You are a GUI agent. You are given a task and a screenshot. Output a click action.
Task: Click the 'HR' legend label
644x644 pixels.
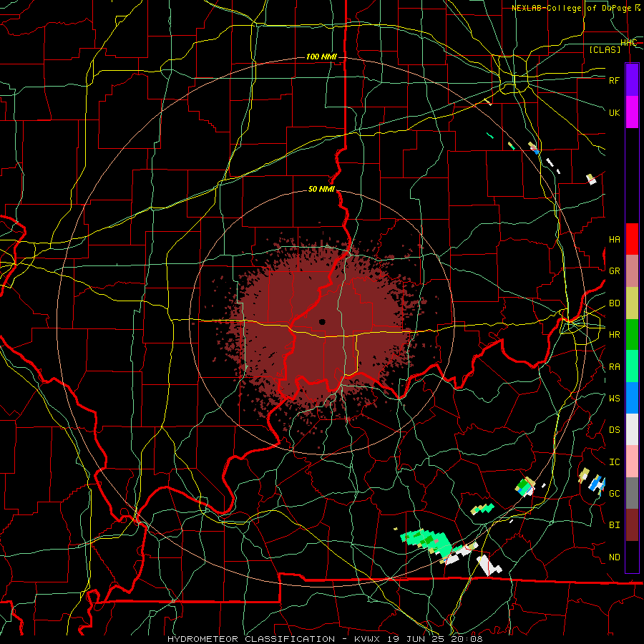coord(614,335)
